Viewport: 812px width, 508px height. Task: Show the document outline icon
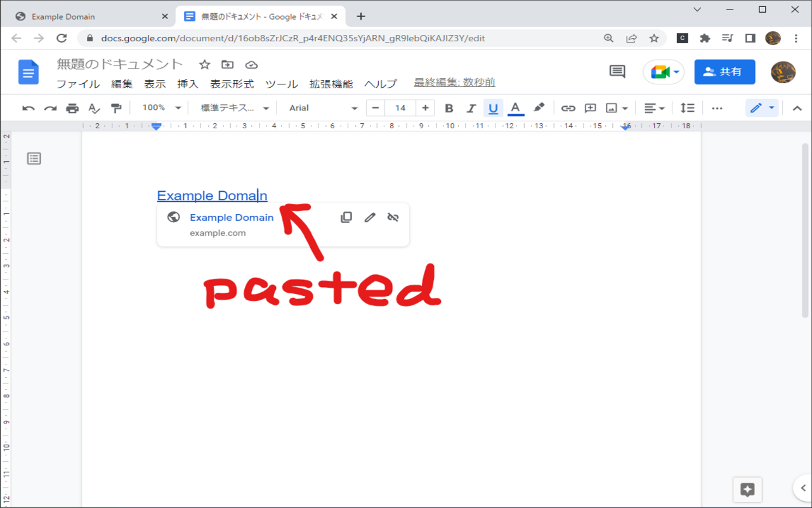coord(34,159)
